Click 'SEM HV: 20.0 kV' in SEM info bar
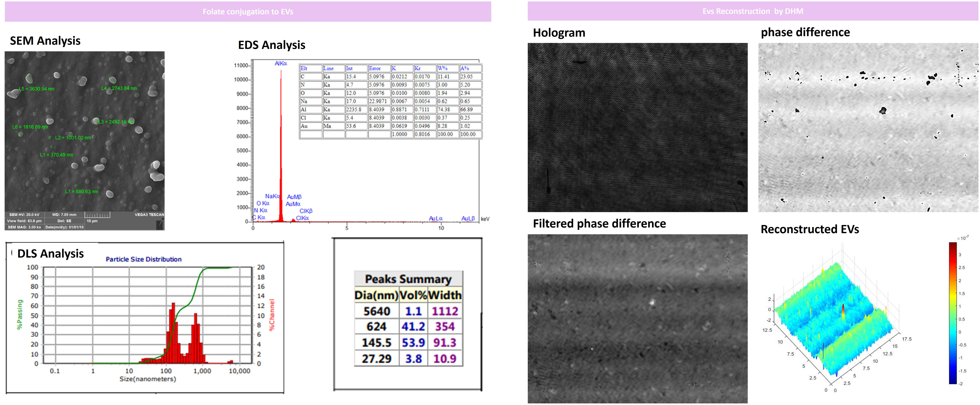The width and height of the screenshot is (980, 405). 24,214
